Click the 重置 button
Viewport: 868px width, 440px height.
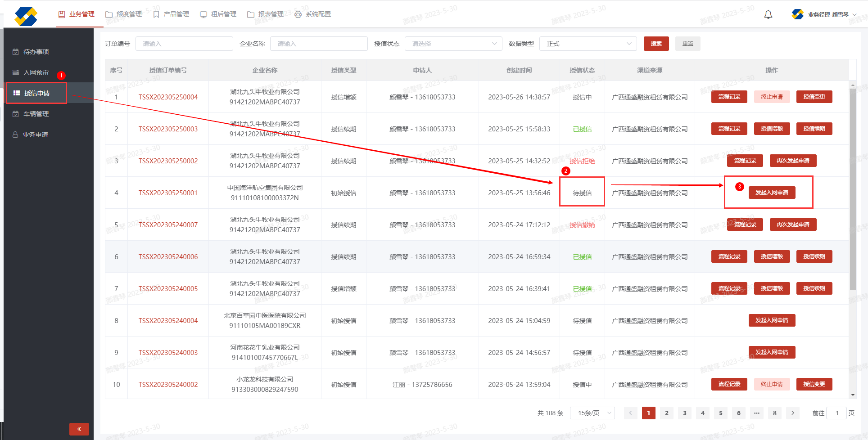point(687,44)
